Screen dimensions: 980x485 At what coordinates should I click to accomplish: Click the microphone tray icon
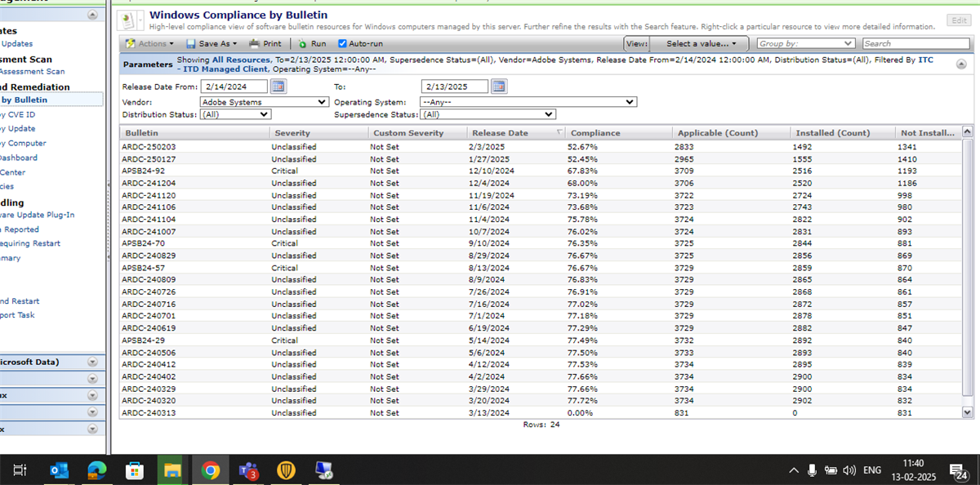pos(812,470)
